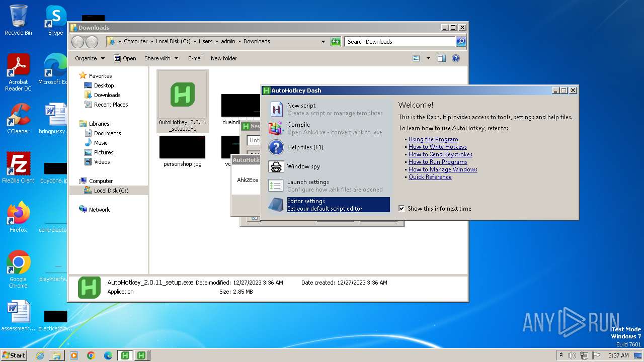Open FileZilla Client shortcut
Screen dimensions: 644x362
pos(18,167)
